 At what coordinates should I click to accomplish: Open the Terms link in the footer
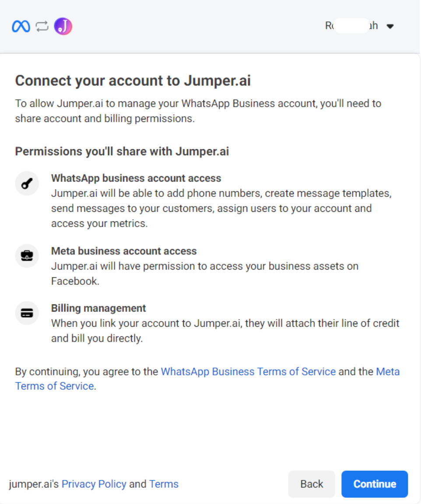(164, 484)
